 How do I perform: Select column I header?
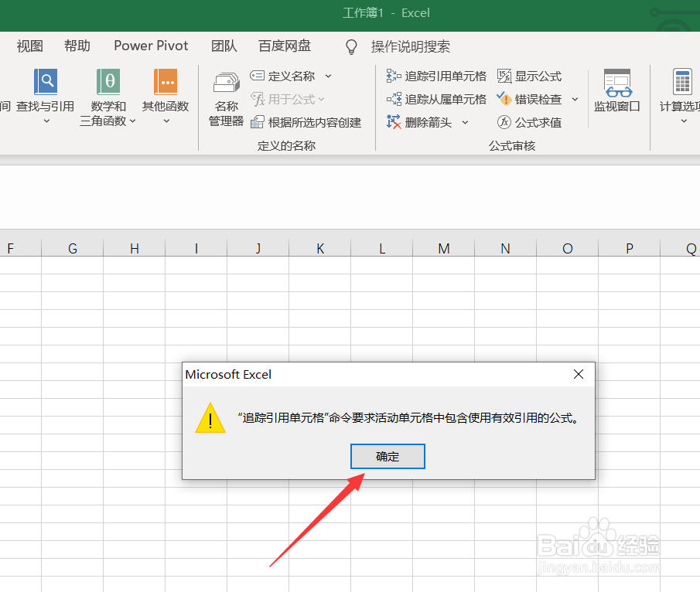196,248
